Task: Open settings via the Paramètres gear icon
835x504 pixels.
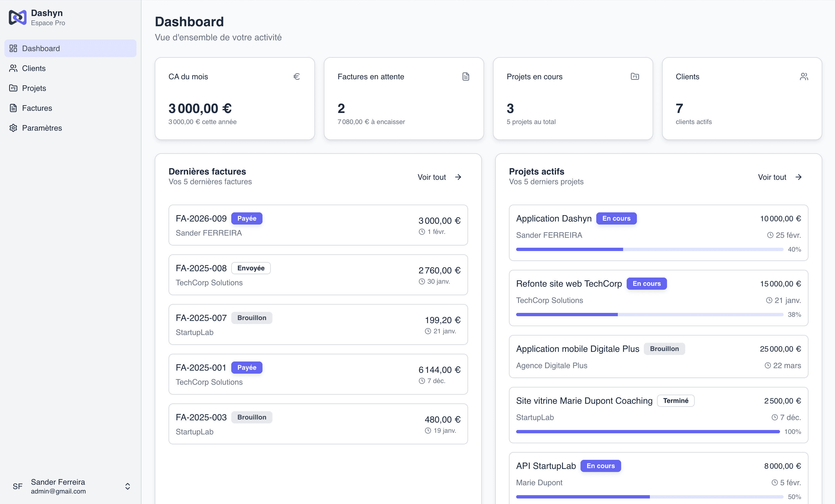Action: tap(13, 128)
